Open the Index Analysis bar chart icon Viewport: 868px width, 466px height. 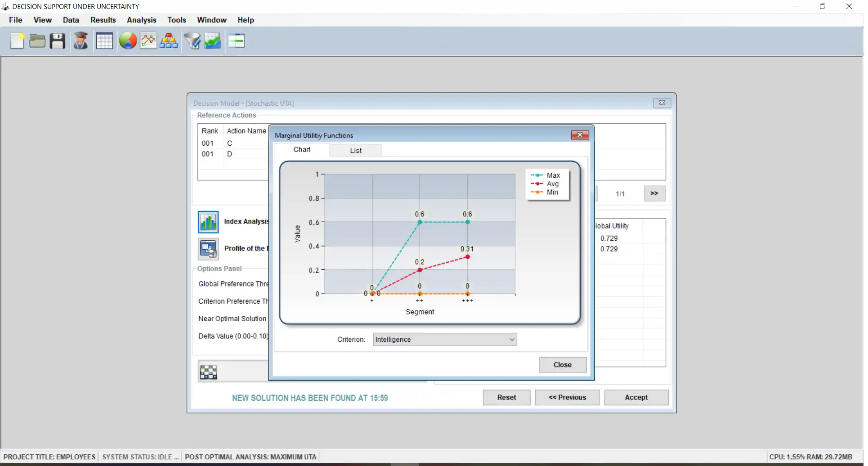[208, 222]
